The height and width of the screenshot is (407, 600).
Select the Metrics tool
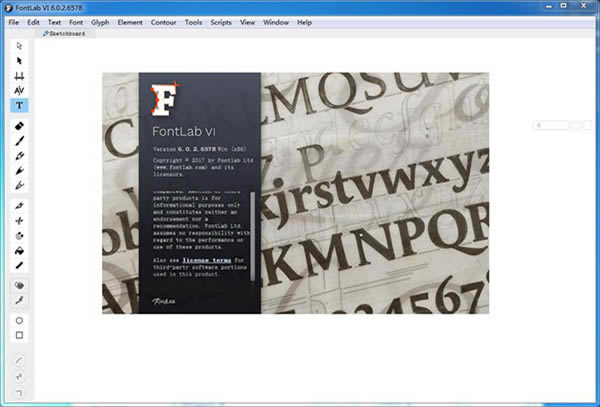point(20,76)
